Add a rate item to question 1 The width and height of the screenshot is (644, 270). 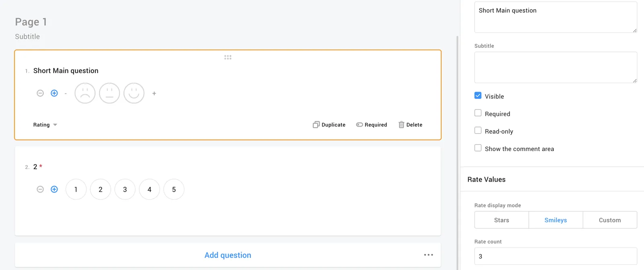[54, 93]
